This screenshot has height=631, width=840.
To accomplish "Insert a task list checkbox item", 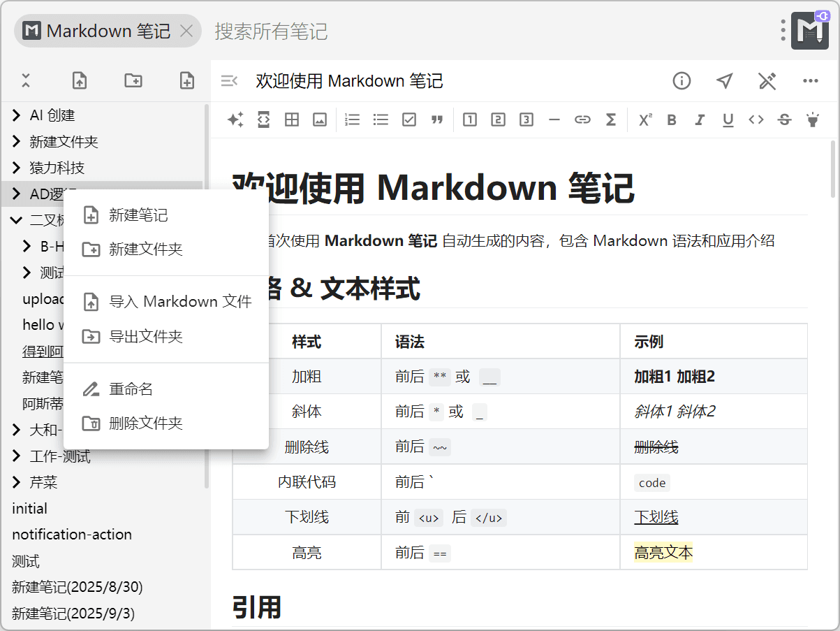I will 409,119.
